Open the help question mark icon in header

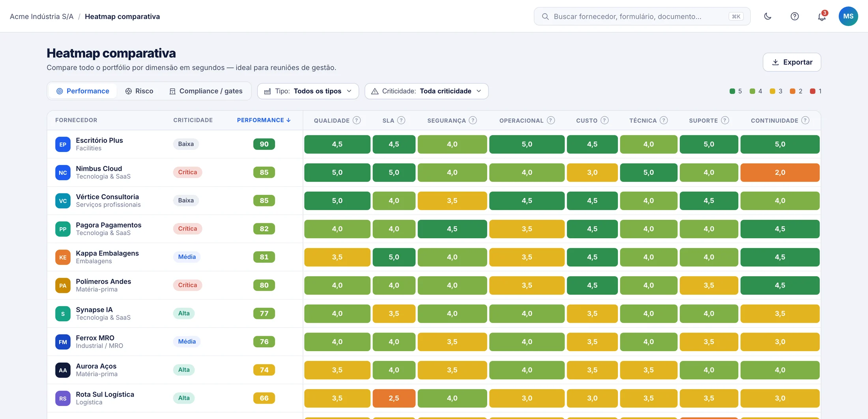[x=795, y=16]
